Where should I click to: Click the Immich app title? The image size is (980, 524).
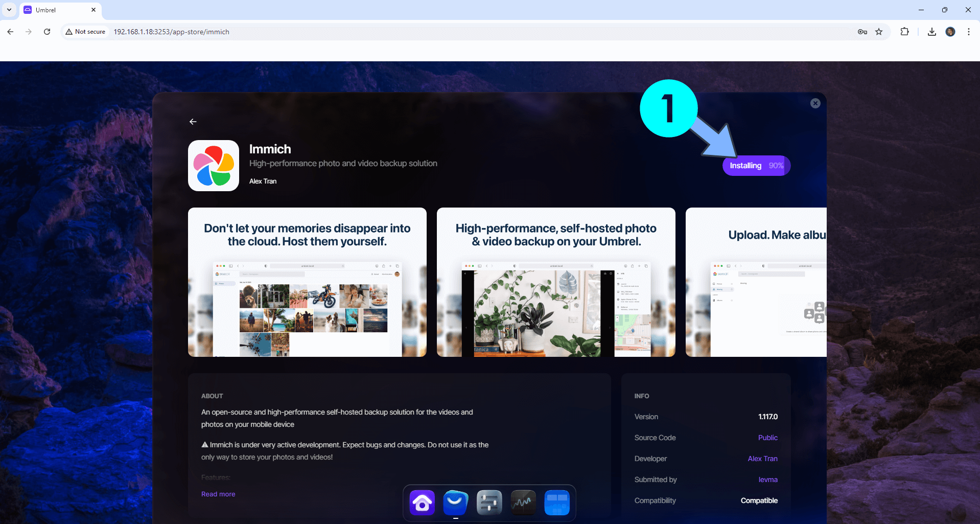point(270,149)
